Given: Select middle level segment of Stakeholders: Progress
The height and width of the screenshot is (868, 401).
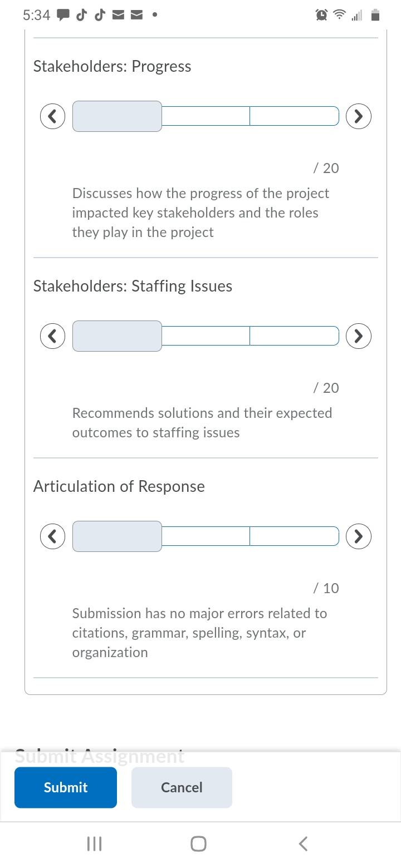Looking at the screenshot, I should coord(206,116).
